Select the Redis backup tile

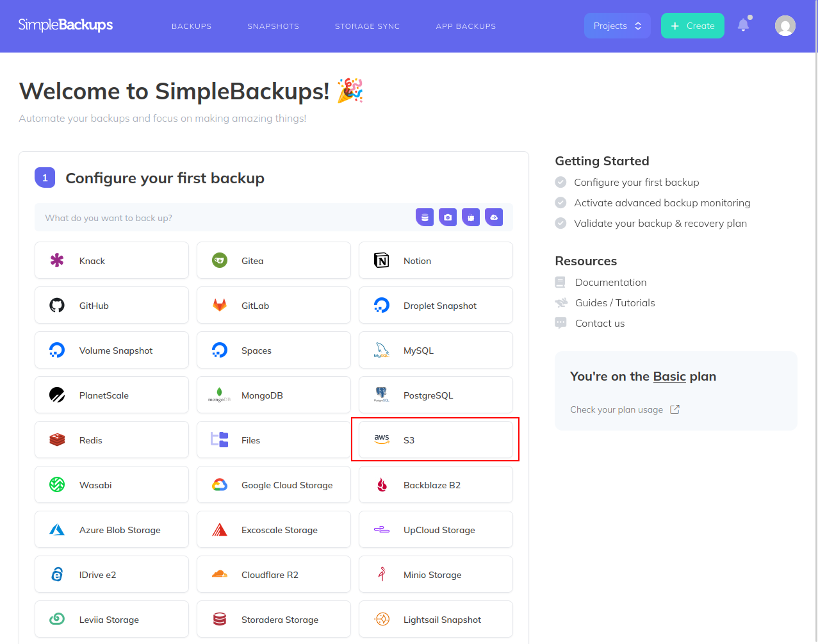pos(111,440)
